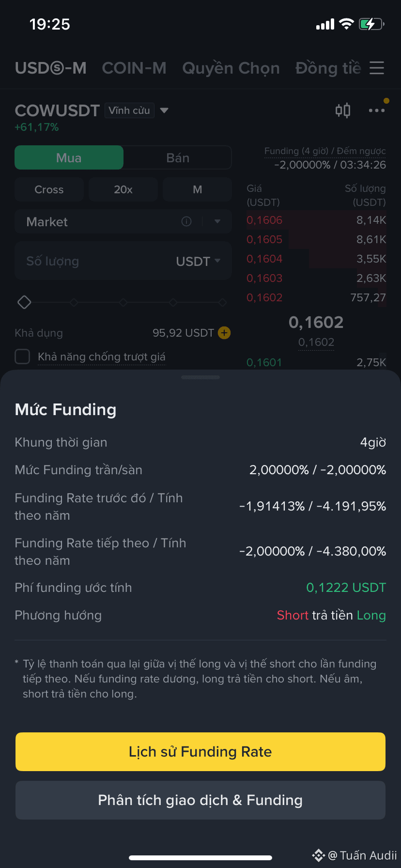The image size is (401, 868).
Task: Enable Khả năng chống trượt giá checkbox
Action: pos(22,356)
